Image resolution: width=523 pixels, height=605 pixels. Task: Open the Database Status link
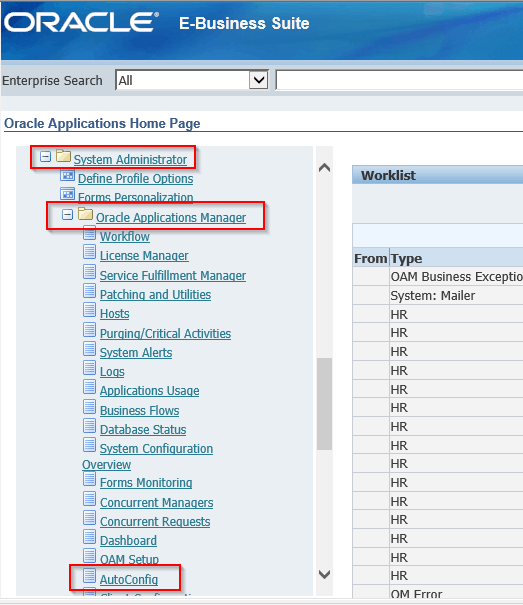click(143, 430)
